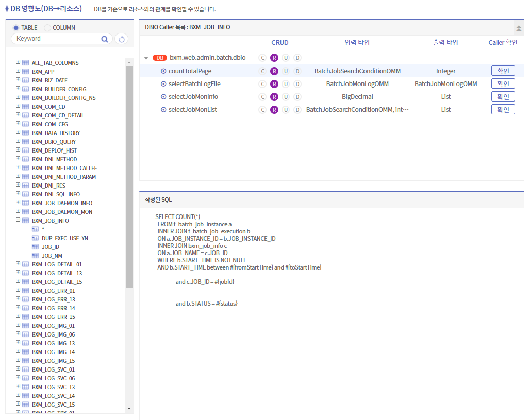
Task: Click the table icon of BXM_JOB_INFO
Action: [25, 221]
